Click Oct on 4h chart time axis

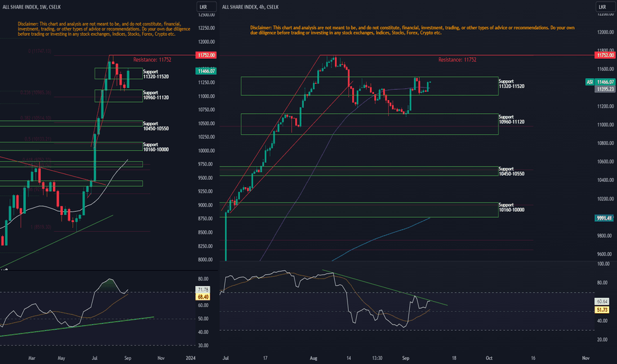[489, 358]
